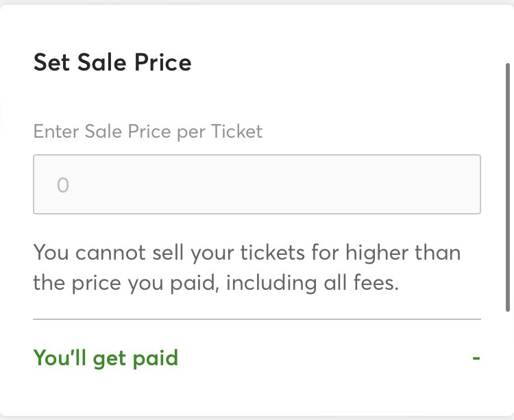Click the right end of the price input
This screenshot has height=420, width=514.
click(466, 184)
